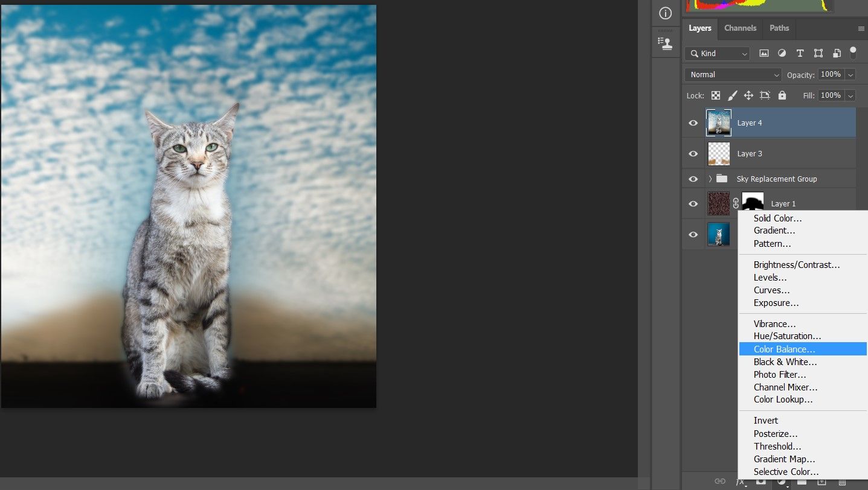Open the layer style fx menu
This screenshot has width=868, height=490.
click(741, 482)
